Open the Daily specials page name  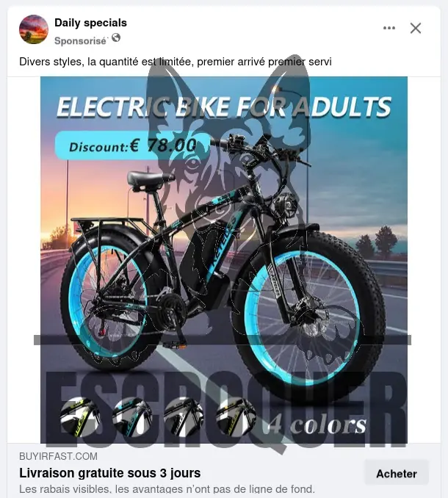90,23
